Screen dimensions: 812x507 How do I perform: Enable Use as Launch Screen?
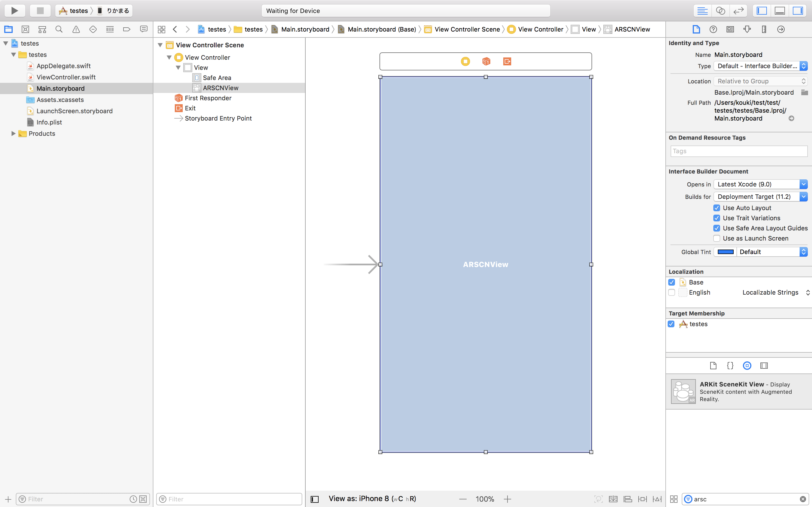click(x=717, y=238)
